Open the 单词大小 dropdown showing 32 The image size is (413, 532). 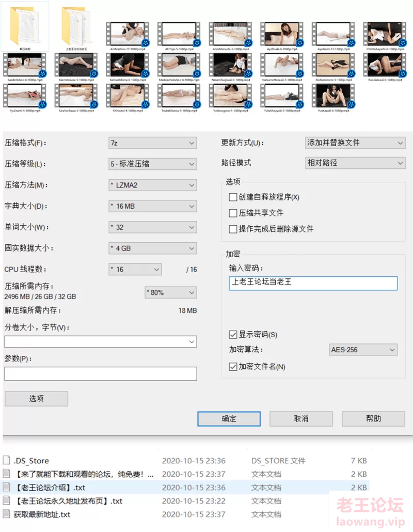click(x=153, y=227)
